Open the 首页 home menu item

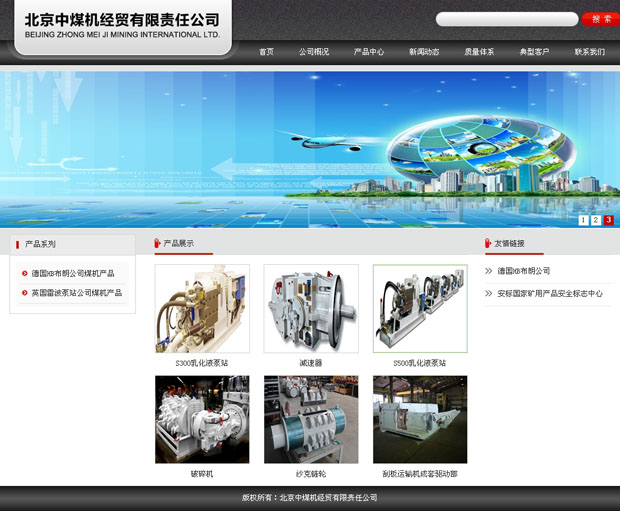266,52
